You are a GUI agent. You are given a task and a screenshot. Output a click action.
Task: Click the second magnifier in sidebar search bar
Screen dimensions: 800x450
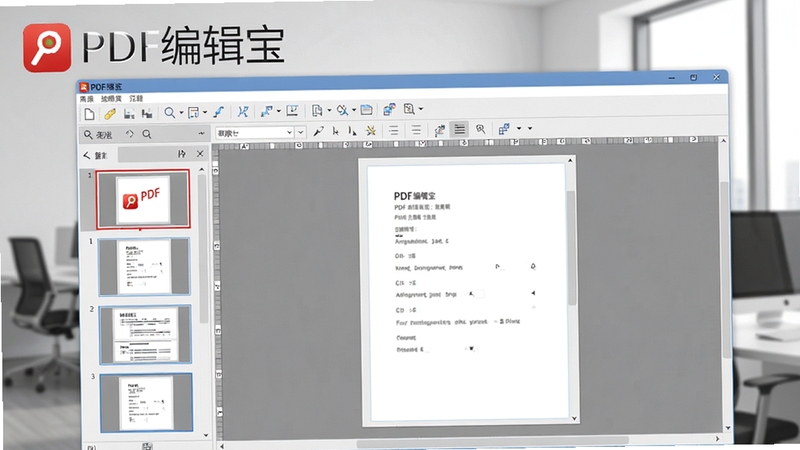click(147, 134)
